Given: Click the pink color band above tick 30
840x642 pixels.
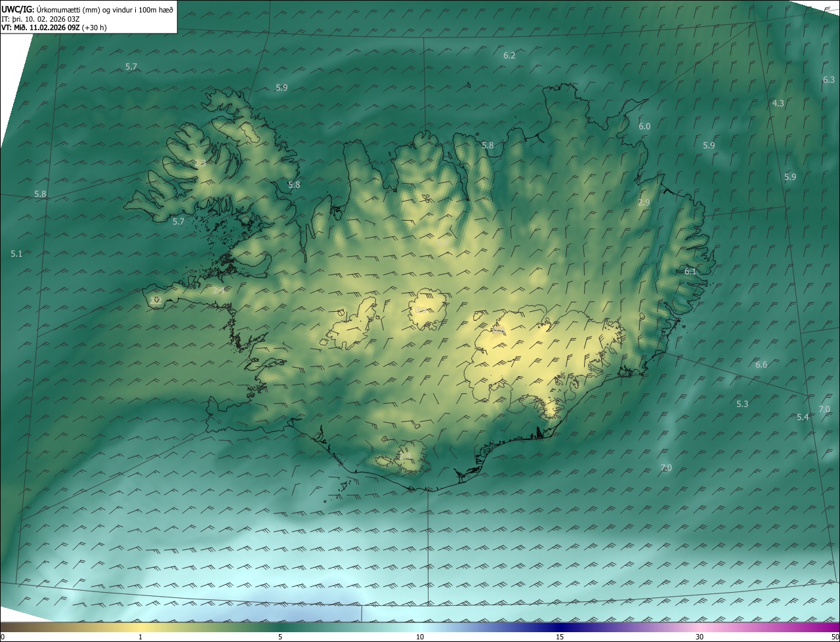Looking at the screenshot, I should click(700, 627).
